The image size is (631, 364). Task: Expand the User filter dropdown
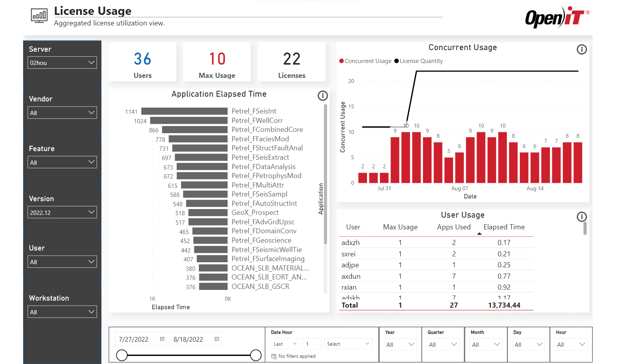coord(62,262)
